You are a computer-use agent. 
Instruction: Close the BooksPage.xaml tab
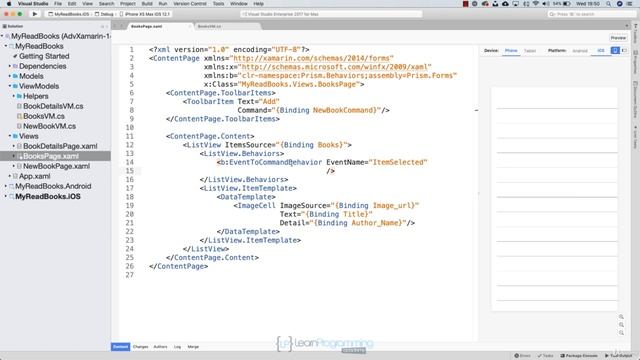click(x=190, y=26)
